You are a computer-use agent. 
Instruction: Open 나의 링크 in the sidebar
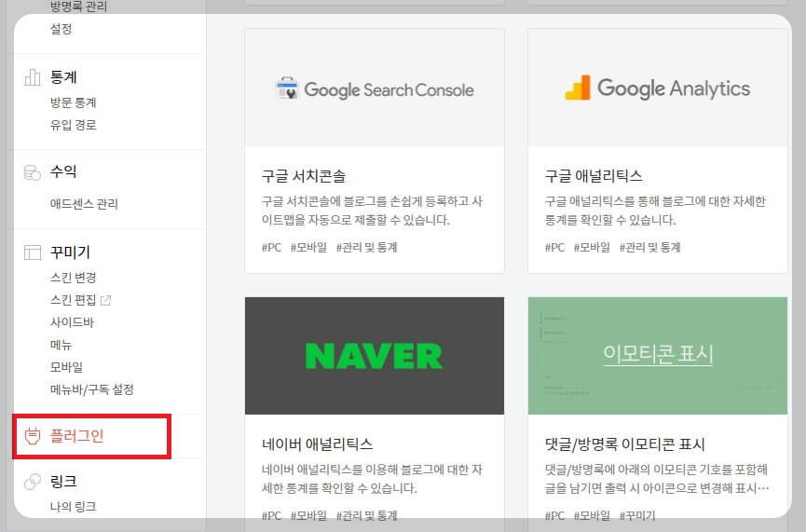click(73, 507)
